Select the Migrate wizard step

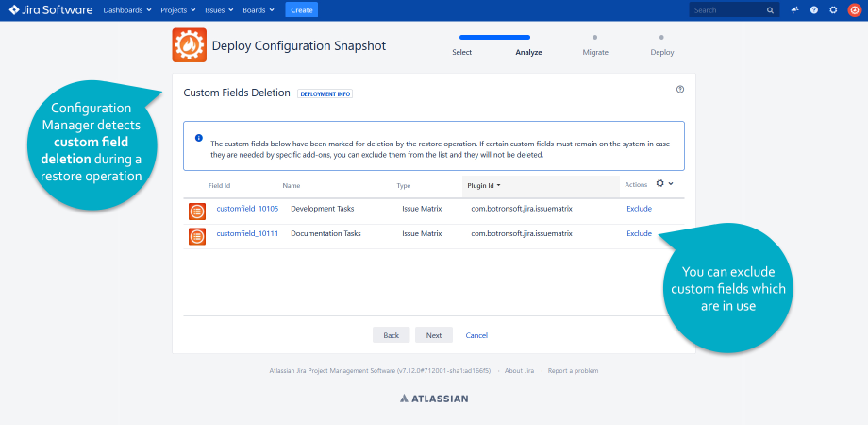pyautogui.click(x=595, y=52)
